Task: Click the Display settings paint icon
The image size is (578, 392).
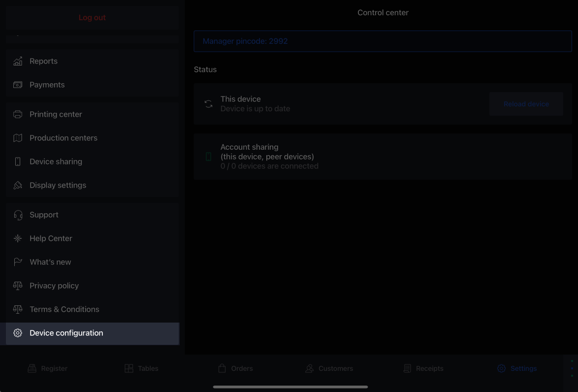Action: tap(18, 185)
